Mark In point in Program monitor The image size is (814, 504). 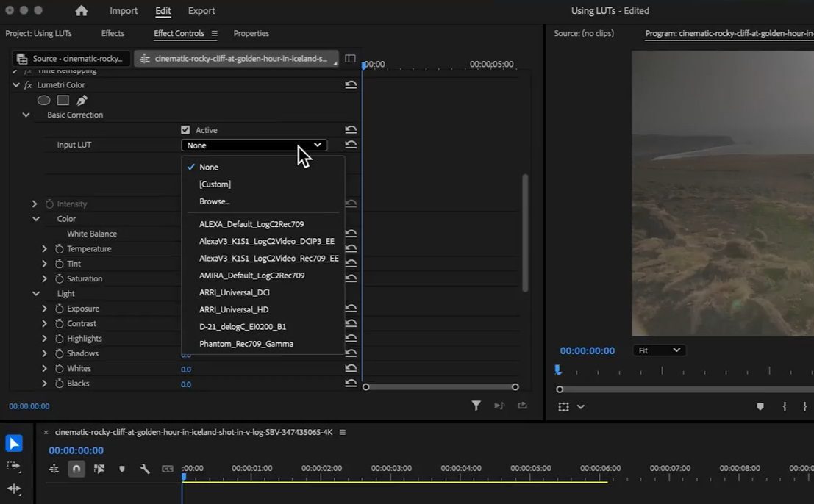coord(785,406)
